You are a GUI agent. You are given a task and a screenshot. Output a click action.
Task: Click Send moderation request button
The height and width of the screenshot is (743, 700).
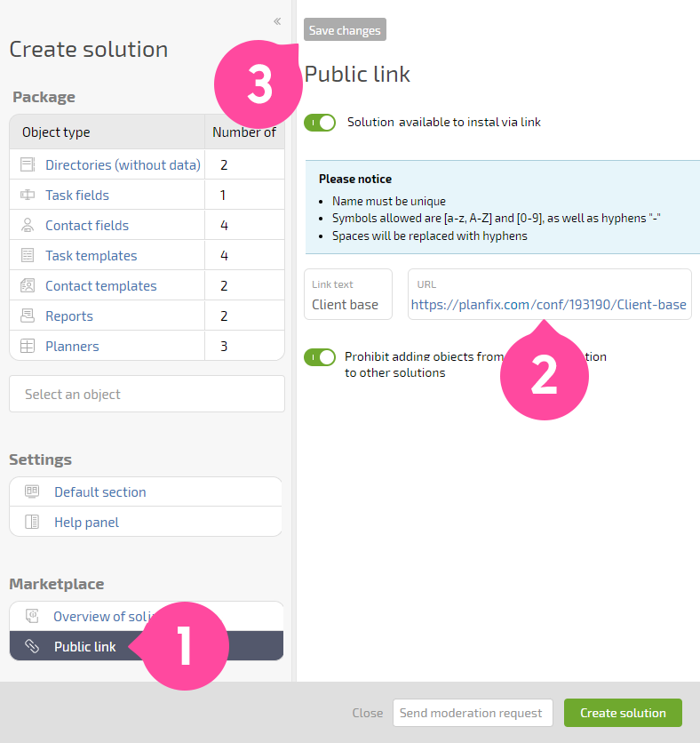click(x=473, y=713)
